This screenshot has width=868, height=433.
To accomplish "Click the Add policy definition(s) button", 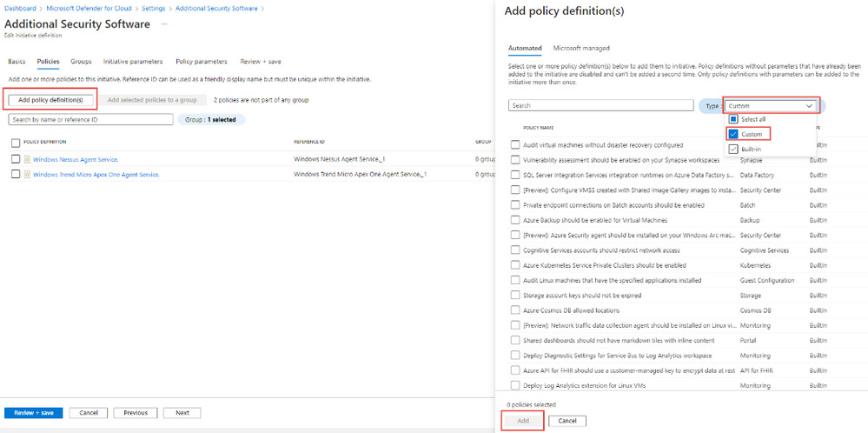I will 50,100.
